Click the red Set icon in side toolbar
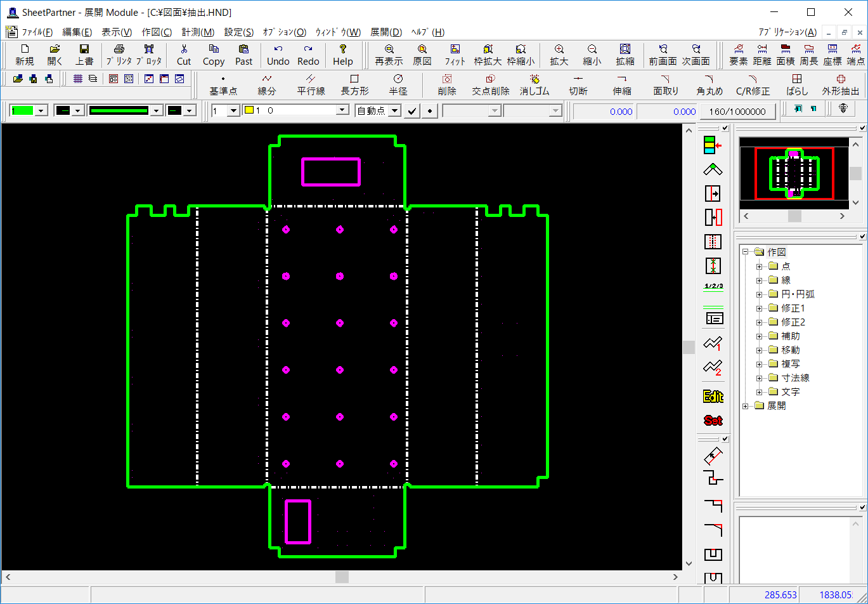This screenshot has height=604, width=868. tap(713, 420)
